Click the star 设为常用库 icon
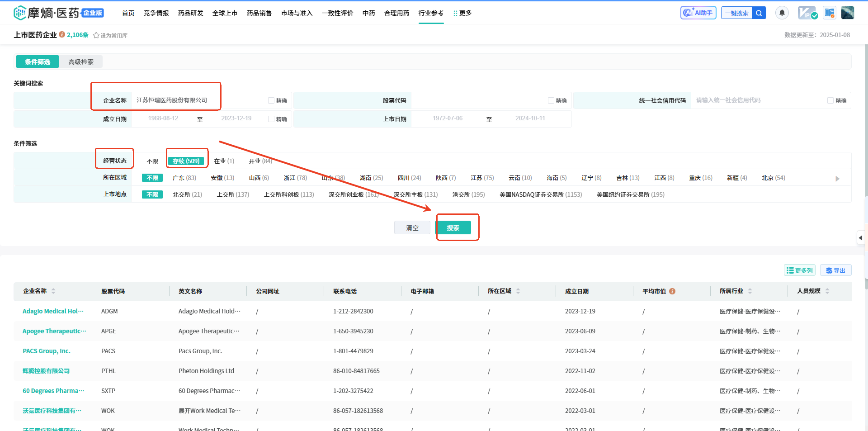Image resolution: width=868 pixels, height=431 pixels. pyautogui.click(x=96, y=35)
